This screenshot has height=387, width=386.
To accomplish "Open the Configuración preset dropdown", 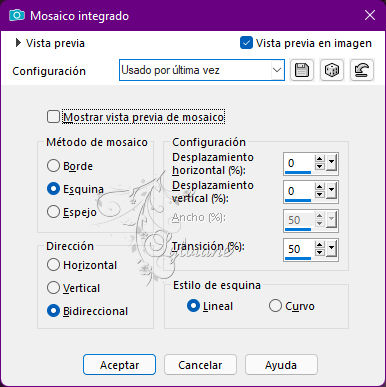I will pyautogui.click(x=202, y=70).
